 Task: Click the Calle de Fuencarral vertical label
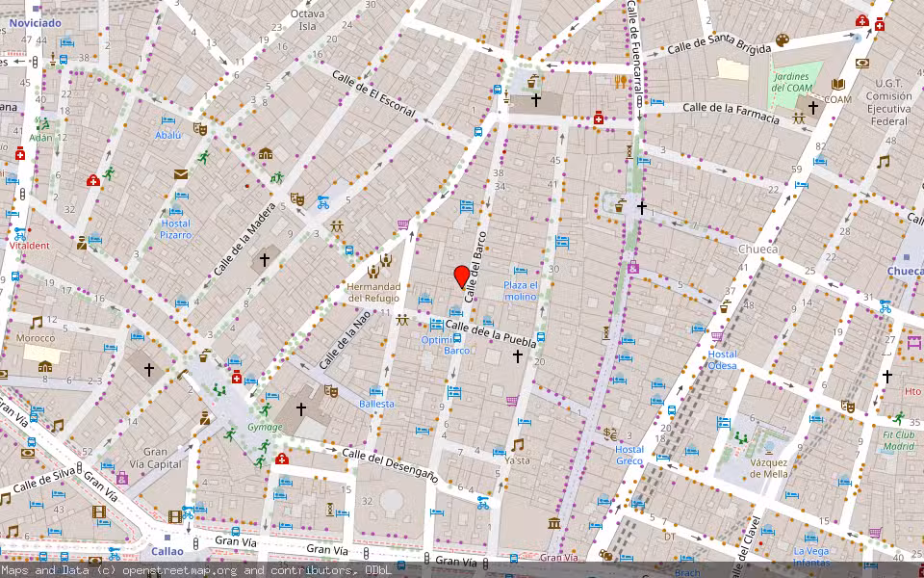[x=636, y=46]
